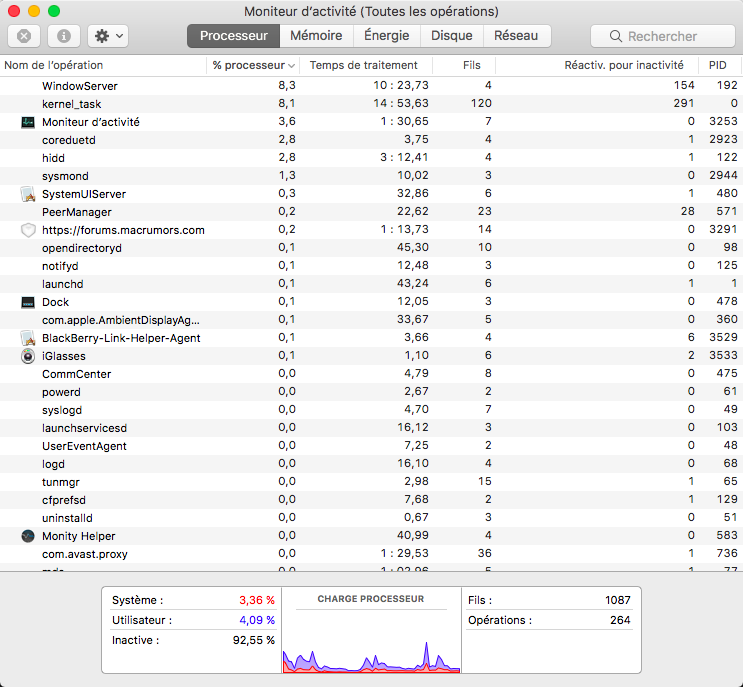
Task: Select the opendirectoryd process
Action: click(372, 248)
